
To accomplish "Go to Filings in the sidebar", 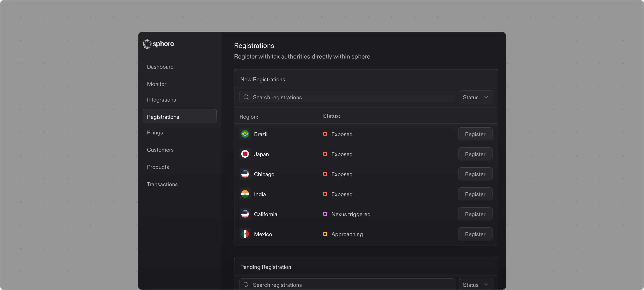I will point(155,133).
